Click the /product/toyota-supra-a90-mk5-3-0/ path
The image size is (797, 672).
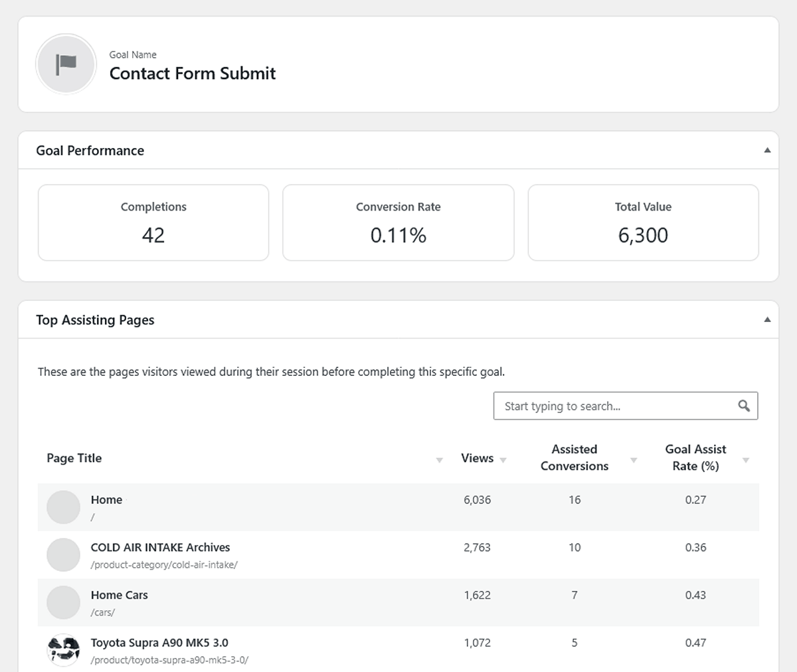coord(169,661)
